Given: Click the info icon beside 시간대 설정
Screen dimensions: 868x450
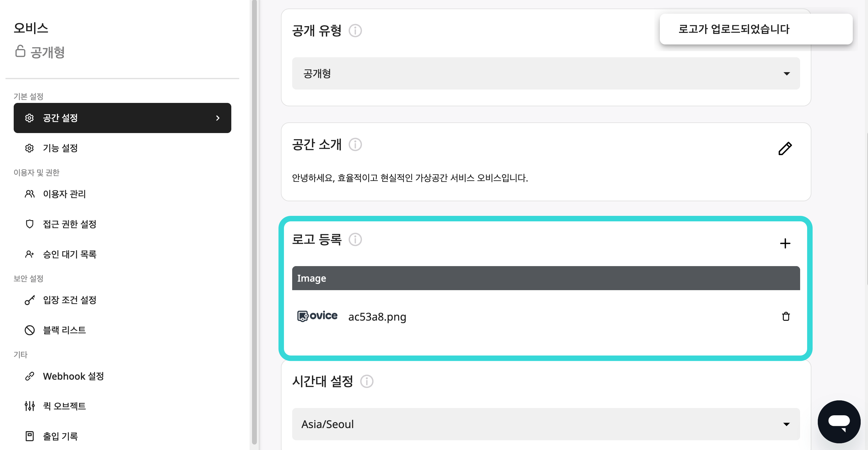Looking at the screenshot, I should pyautogui.click(x=367, y=381).
